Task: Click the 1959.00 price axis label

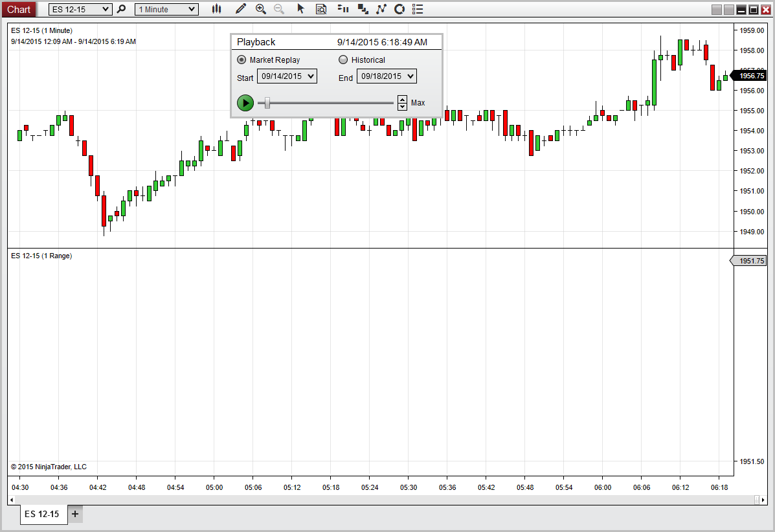Action: 752,30
